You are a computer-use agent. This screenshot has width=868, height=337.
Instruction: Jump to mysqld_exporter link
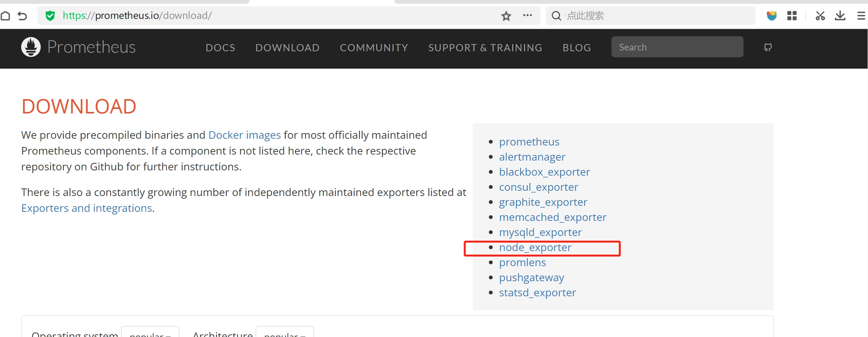point(540,232)
